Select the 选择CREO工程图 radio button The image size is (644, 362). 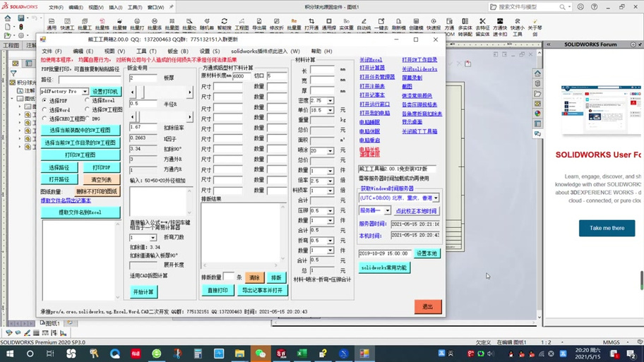pyautogui.click(x=44, y=119)
